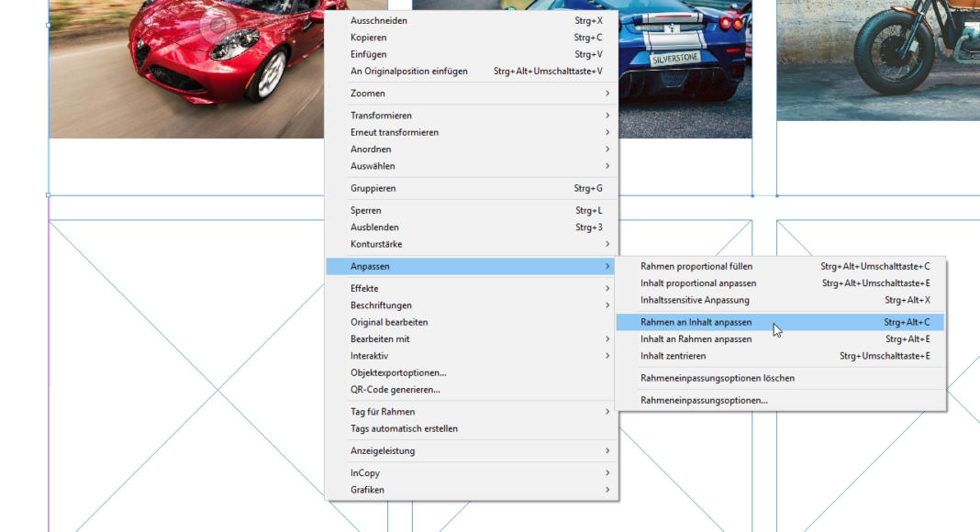Choose "Original bearbeiten" from the menu
The height and width of the screenshot is (532, 980).
pos(387,321)
